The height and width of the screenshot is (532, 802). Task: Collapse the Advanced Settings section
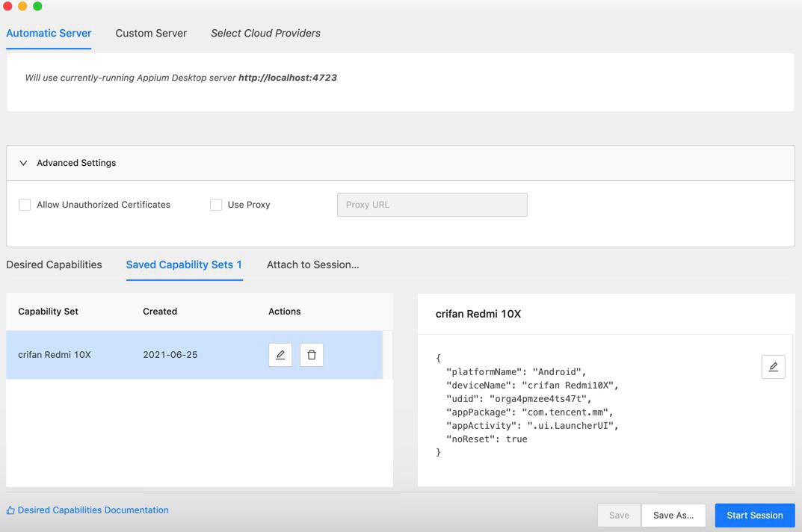coord(23,163)
